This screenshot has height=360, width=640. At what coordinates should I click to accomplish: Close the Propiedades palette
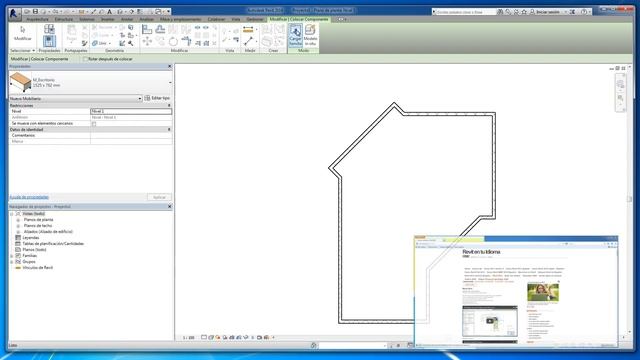pyautogui.click(x=170, y=66)
